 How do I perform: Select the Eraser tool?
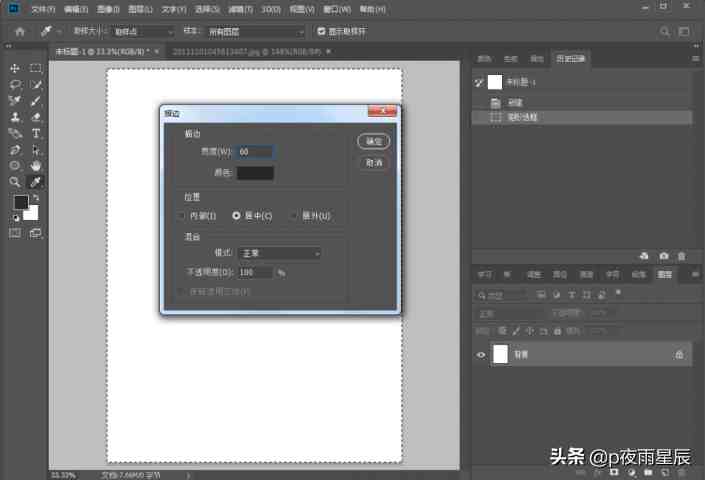pos(36,117)
